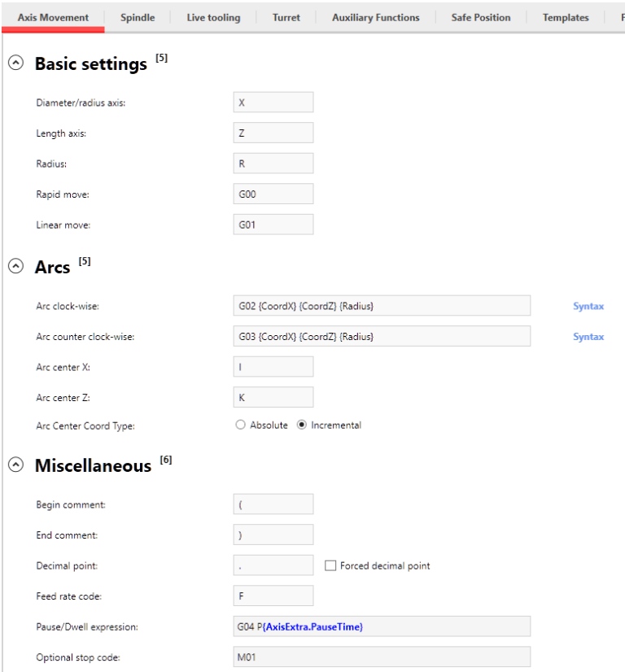The width and height of the screenshot is (625, 672).
Task: Collapse the Arcs section
Action: [x=15, y=266]
